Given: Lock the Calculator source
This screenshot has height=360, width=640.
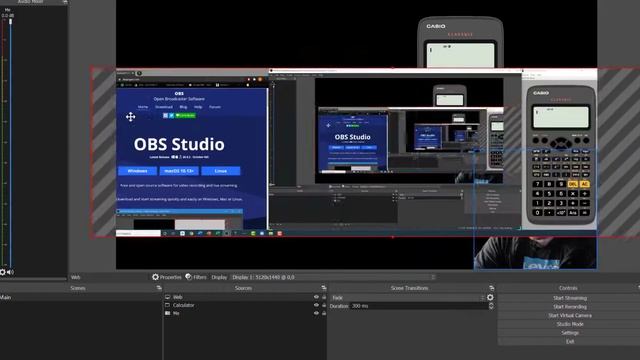Looking at the screenshot, I should (324, 305).
